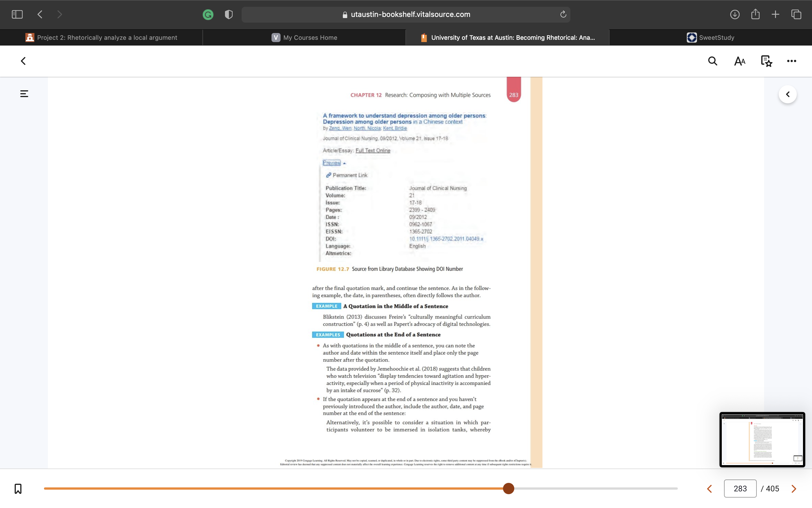
Task: Open the Share menu
Action: pyautogui.click(x=755, y=14)
